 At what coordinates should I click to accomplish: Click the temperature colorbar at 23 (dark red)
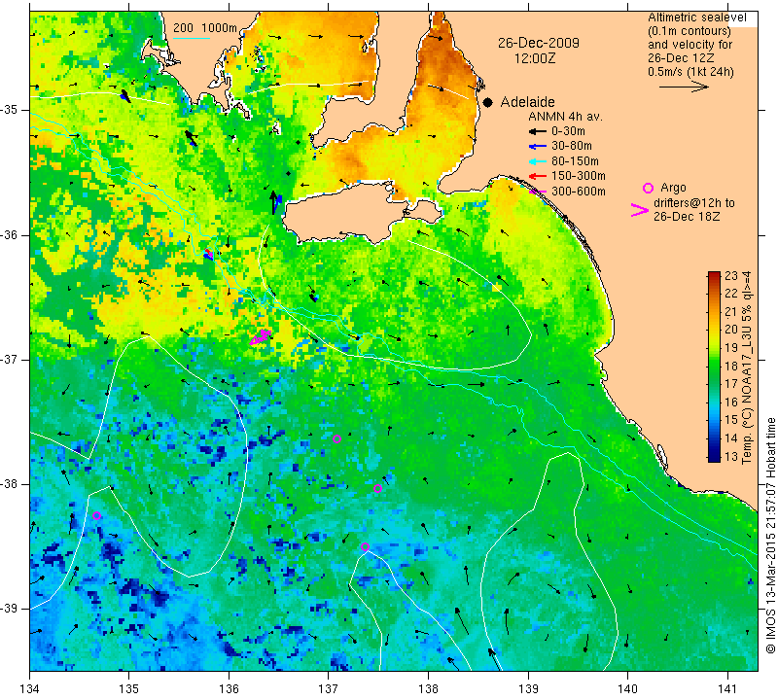[714, 275]
